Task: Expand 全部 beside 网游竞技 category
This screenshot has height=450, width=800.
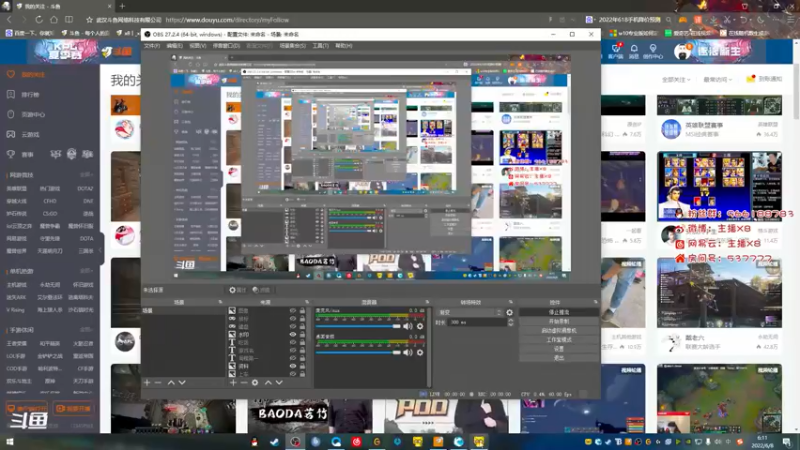Action: (86, 175)
